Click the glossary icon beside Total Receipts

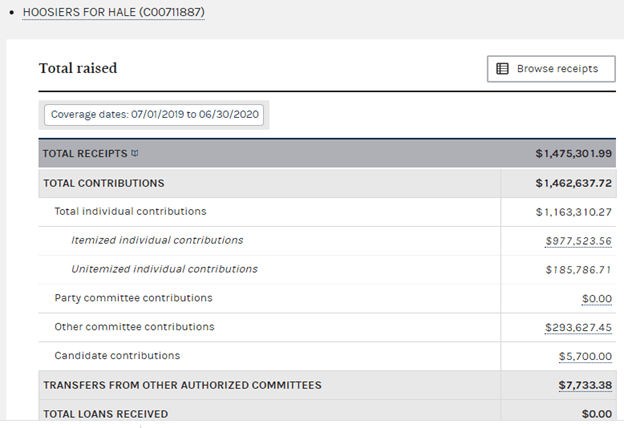[135, 154]
